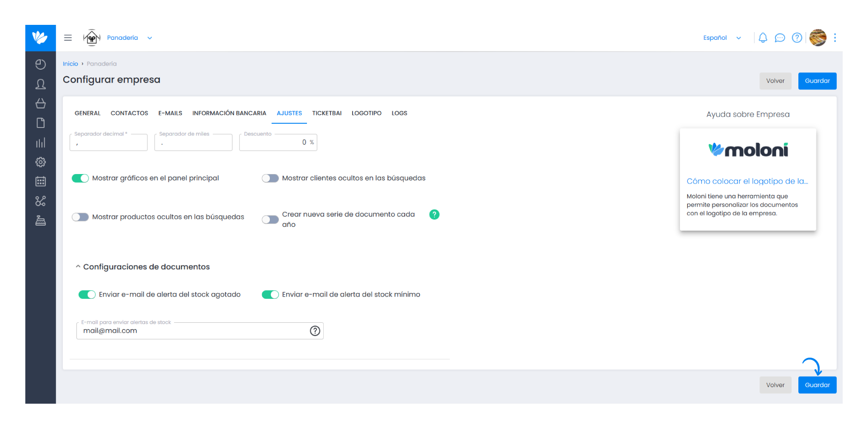
Task: Click the bottom Volver button
Action: pyautogui.click(x=775, y=385)
